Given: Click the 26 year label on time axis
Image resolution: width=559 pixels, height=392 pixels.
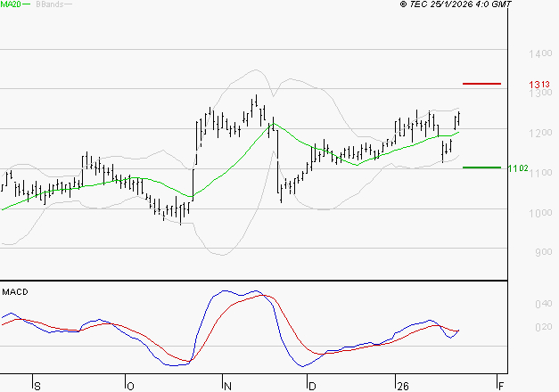Looking at the screenshot, I should 403,387.
